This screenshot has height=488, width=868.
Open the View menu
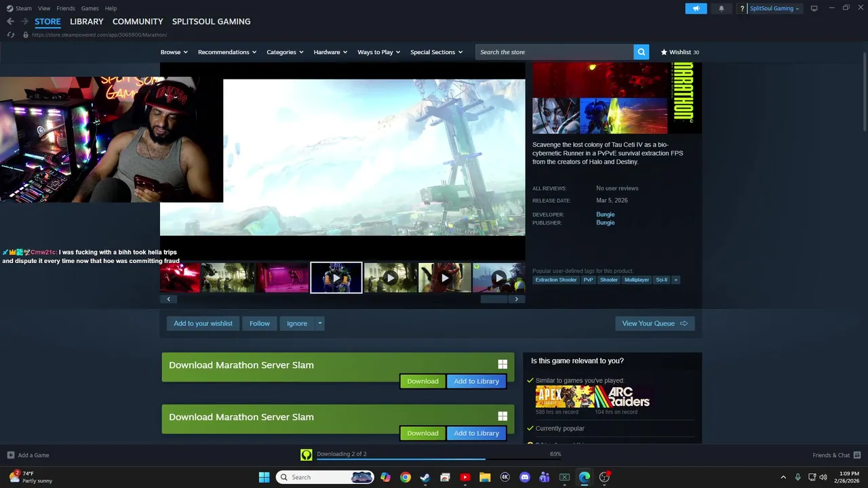click(44, 8)
